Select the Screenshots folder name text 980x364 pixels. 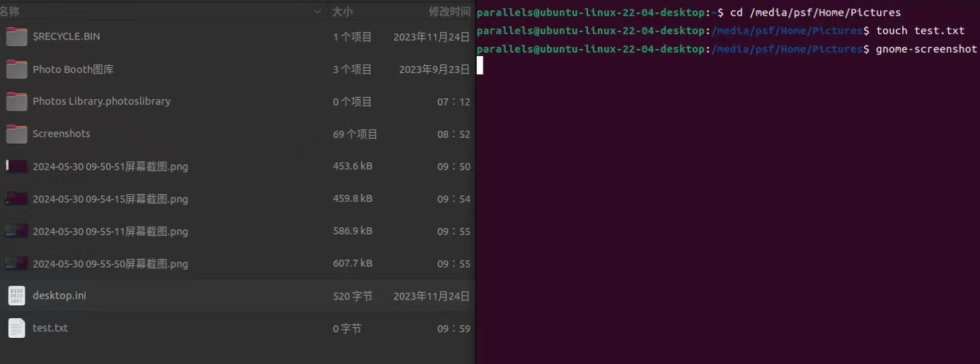coord(62,134)
